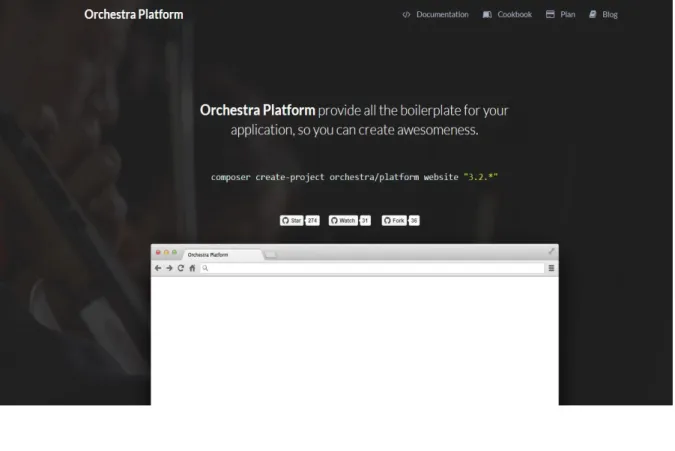Click the mock browser address bar
Image resolution: width=675 pixels, height=451 pixels.
click(372, 268)
